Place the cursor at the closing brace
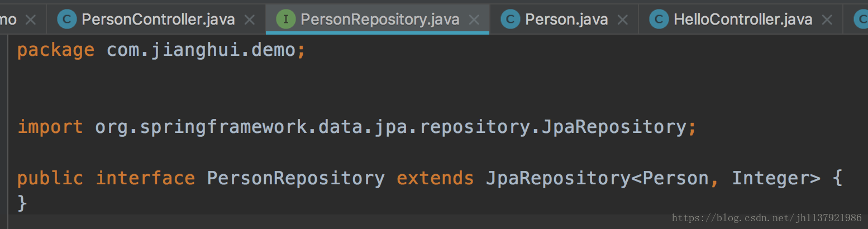The height and width of the screenshot is (229, 868). pos(22,203)
